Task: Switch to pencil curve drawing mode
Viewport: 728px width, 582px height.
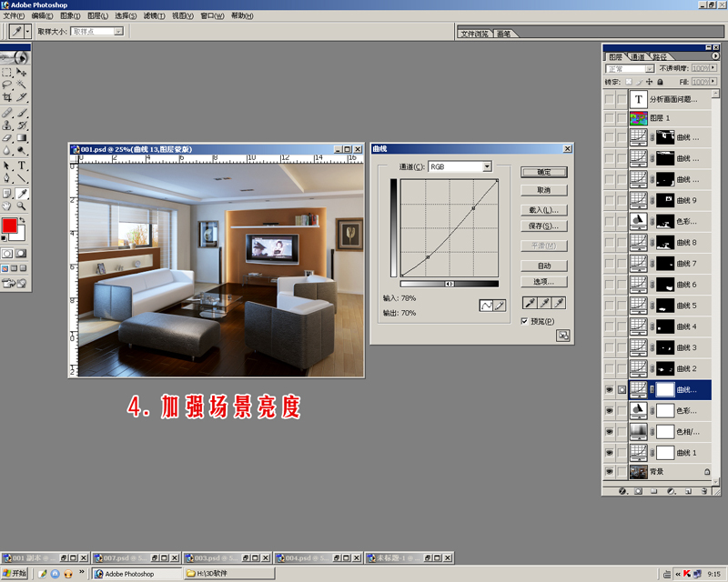Action: 500,306
